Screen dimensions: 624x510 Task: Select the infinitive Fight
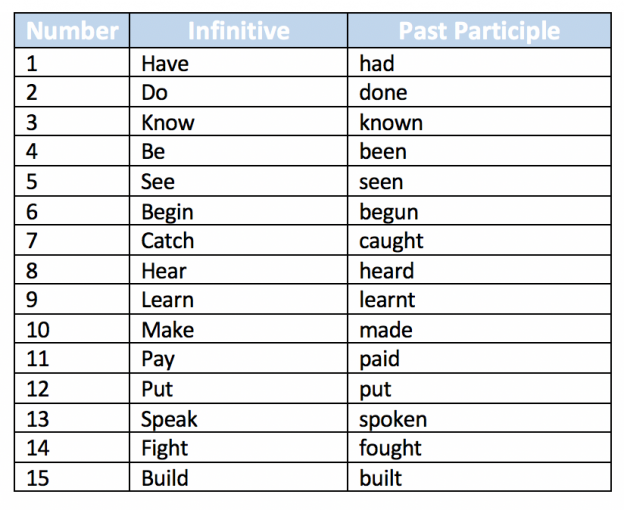(164, 448)
